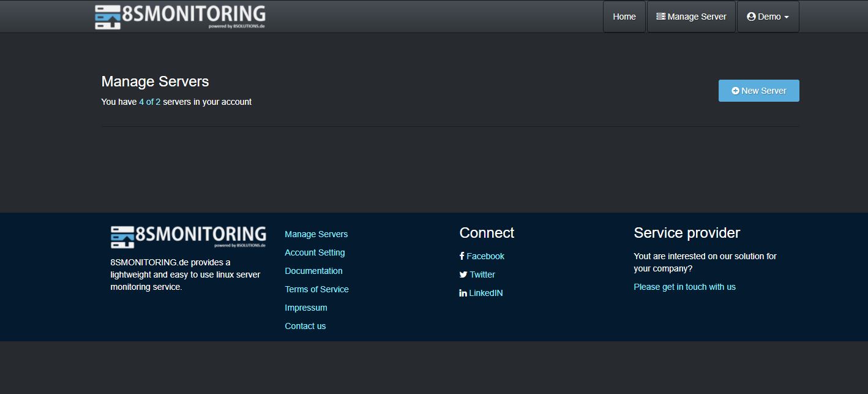Open the Impressum page link
This screenshot has height=394, width=868.
click(305, 308)
